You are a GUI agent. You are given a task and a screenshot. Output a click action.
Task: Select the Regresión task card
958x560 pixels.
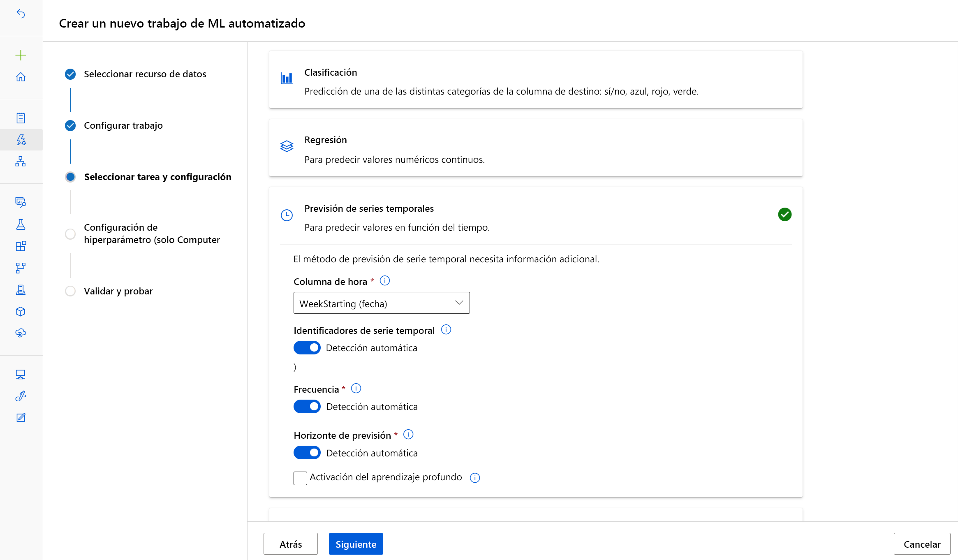[x=536, y=148]
